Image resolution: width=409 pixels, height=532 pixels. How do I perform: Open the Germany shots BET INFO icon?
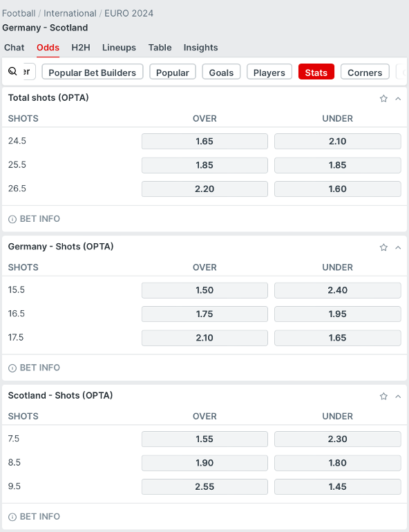click(x=12, y=368)
